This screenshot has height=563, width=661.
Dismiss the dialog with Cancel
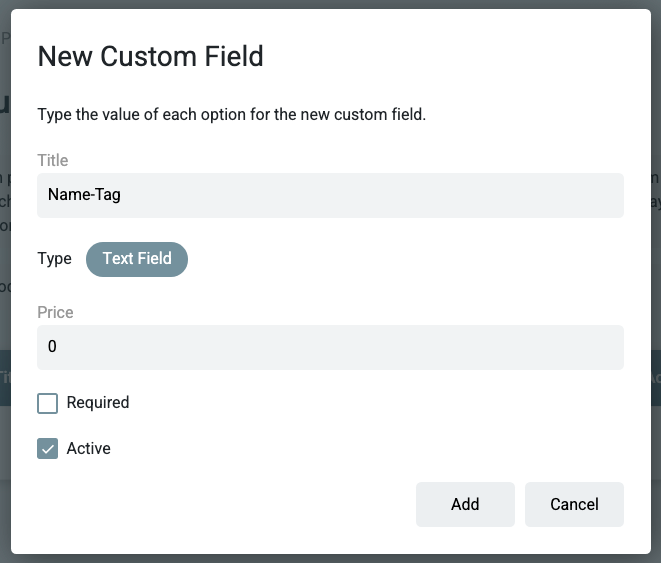click(x=574, y=504)
